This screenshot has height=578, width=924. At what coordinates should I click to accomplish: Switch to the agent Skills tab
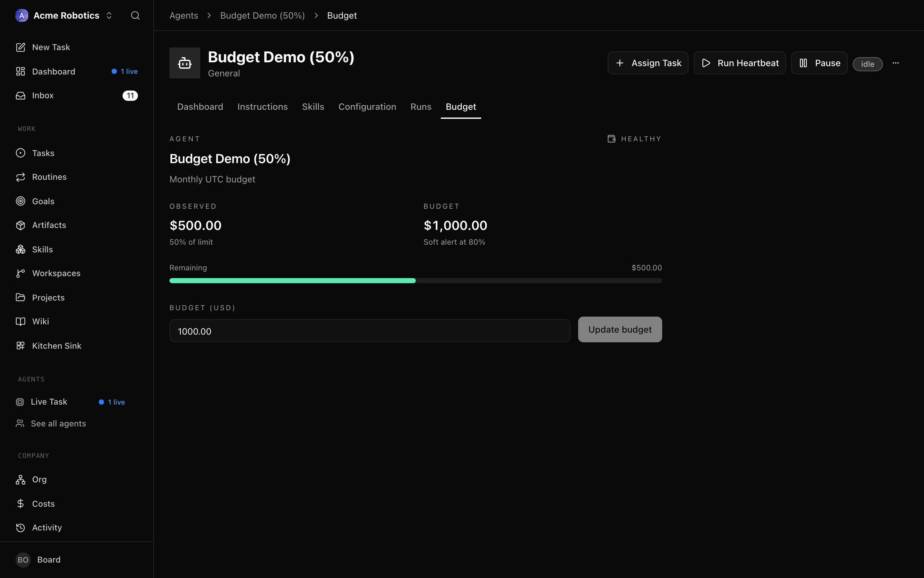click(313, 107)
